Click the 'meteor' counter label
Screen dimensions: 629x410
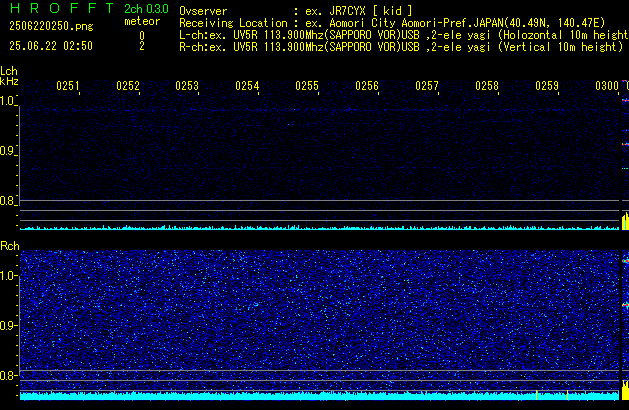pyautogui.click(x=142, y=21)
